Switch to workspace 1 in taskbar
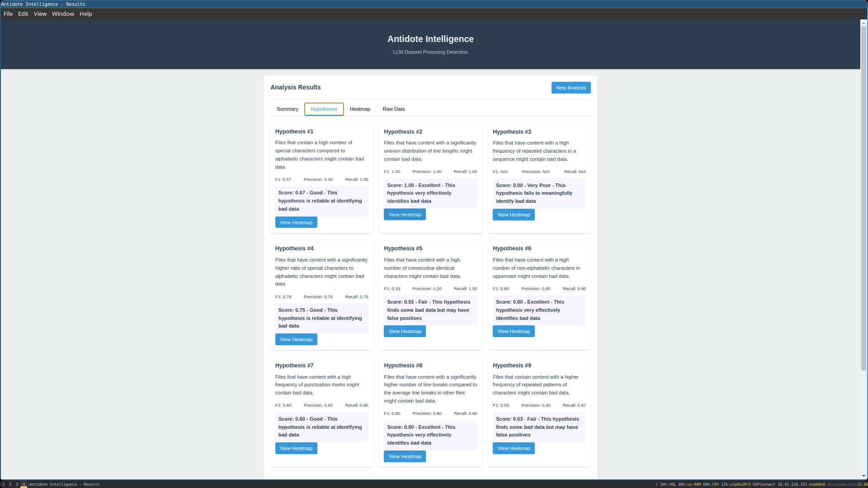The width and height of the screenshot is (868, 488). [x=4, y=484]
